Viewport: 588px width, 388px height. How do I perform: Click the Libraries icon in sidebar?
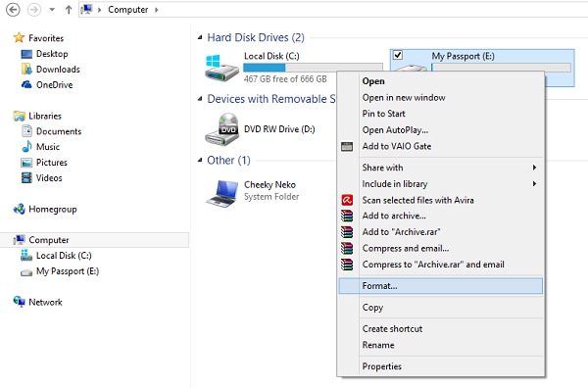click(19, 116)
